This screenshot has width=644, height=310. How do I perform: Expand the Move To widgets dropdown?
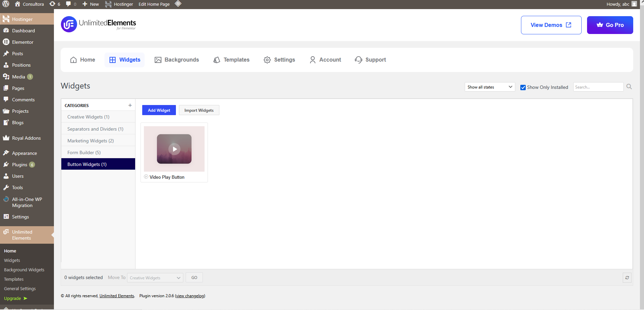(x=155, y=277)
